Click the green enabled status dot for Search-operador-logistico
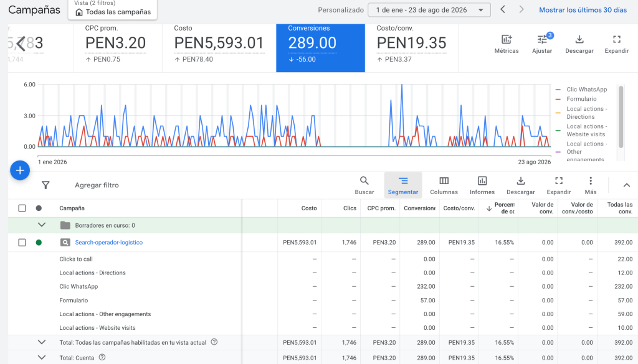This screenshot has width=638, height=364. (39, 243)
